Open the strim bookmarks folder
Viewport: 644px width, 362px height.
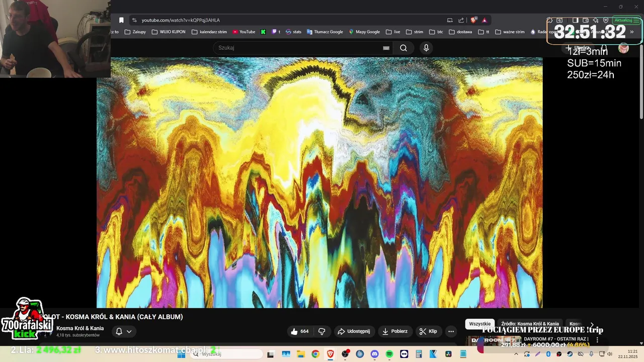pyautogui.click(x=415, y=32)
